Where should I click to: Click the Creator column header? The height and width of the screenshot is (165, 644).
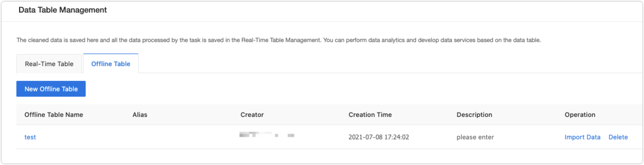pyautogui.click(x=252, y=115)
